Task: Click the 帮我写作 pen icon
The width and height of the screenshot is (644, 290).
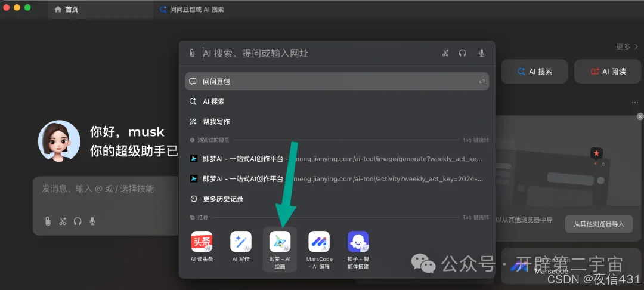Action: [193, 122]
